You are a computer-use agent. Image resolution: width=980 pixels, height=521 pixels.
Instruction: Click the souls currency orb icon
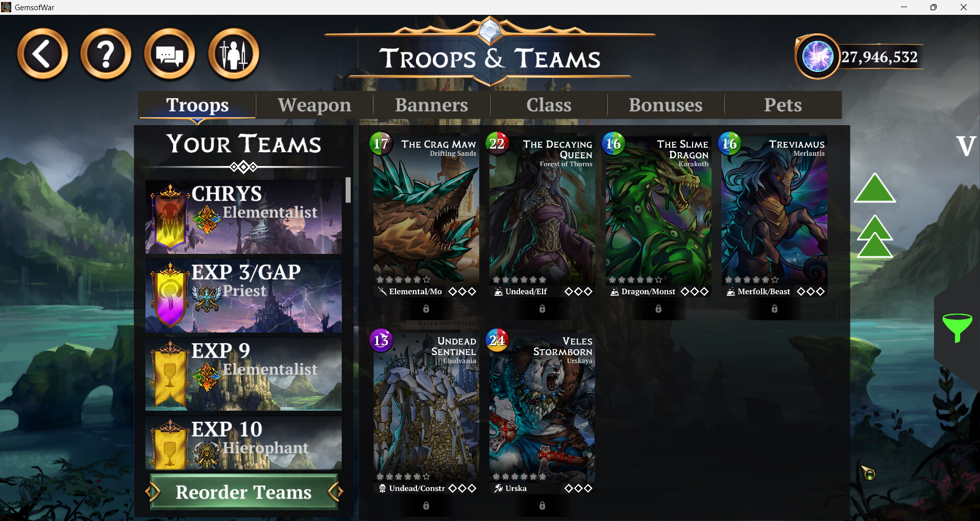pos(817,57)
